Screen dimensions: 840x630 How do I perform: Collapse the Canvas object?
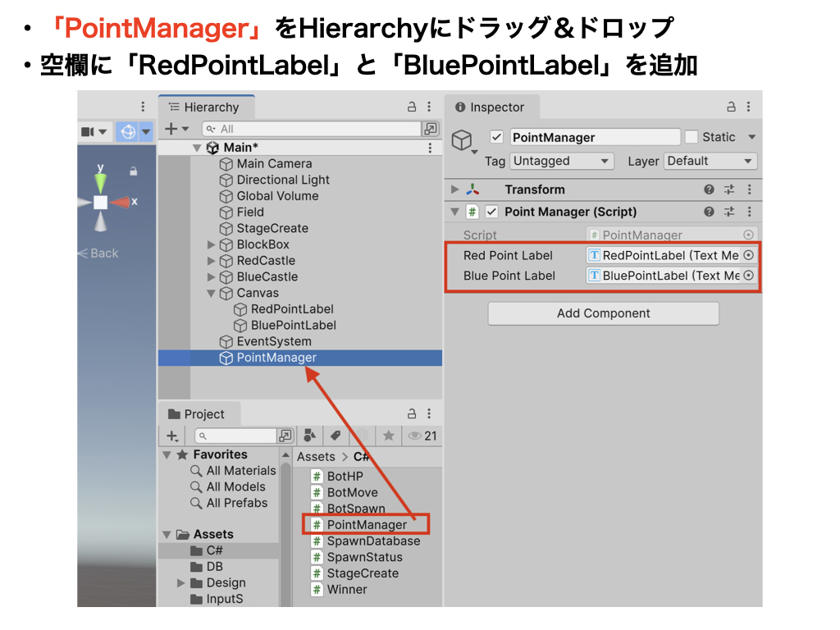(x=211, y=293)
